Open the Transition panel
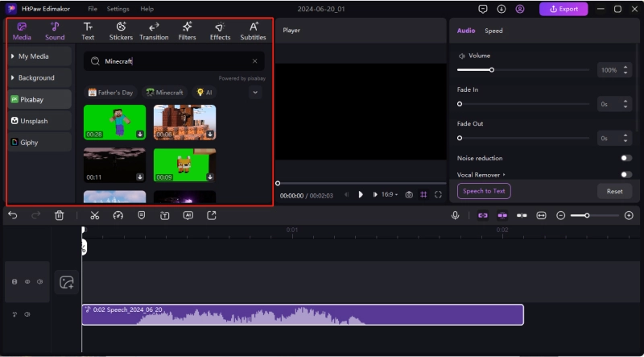This screenshot has height=357, width=644. [154, 31]
